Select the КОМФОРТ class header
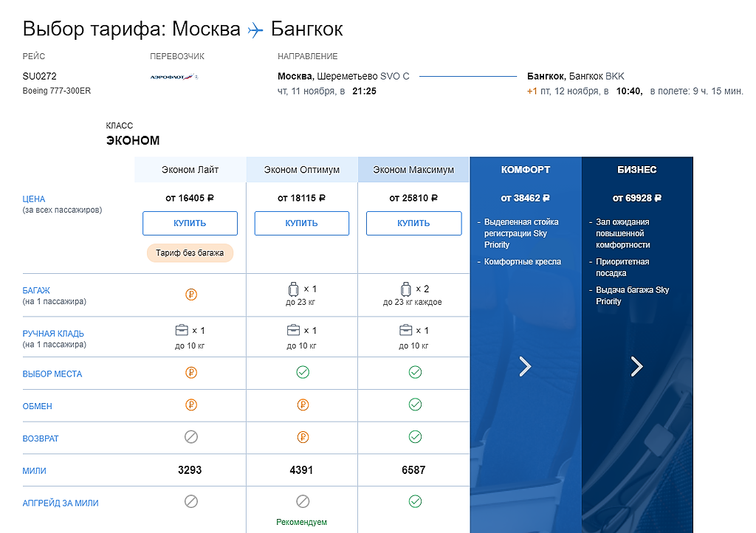This screenshot has width=756, height=533. pos(526,170)
